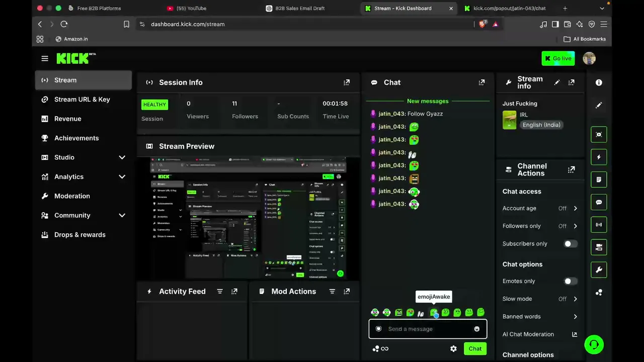
Task: Open Stream URL & Key page
Action: coord(84,100)
